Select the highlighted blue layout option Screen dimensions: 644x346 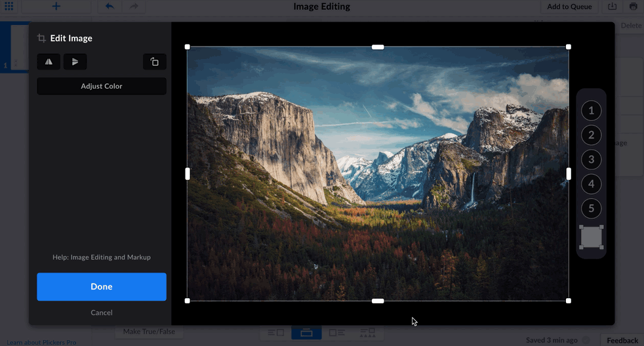coord(306,332)
